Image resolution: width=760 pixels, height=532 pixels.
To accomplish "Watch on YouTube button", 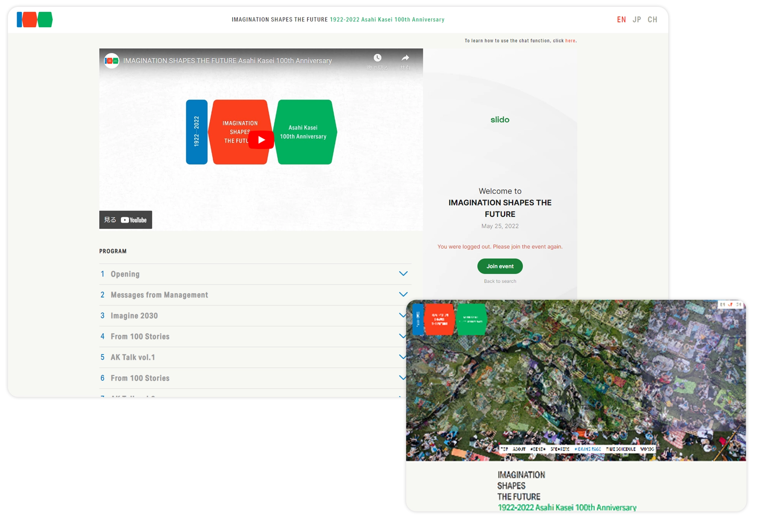I will 126,220.
